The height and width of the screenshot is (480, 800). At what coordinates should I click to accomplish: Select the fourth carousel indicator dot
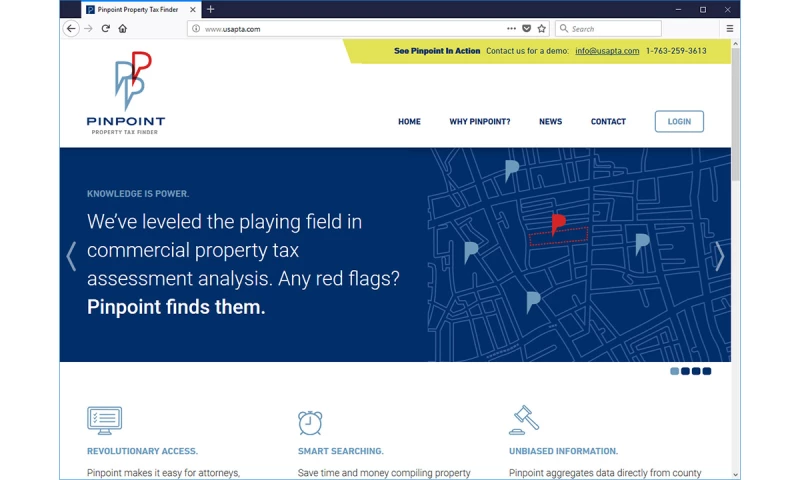coord(707,371)
